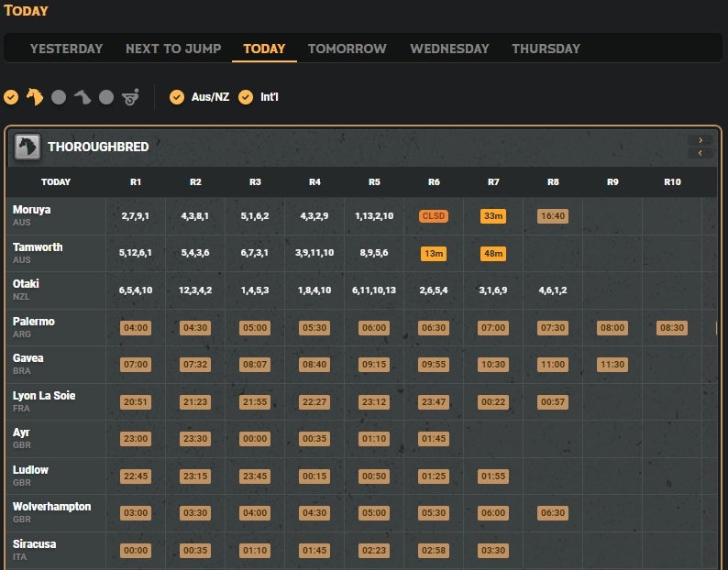The height and width of the screenshot is (570, 728).
Task: Open Ayr R6 01:45 race
Action: pyautogui.click(x=434, y=439)
